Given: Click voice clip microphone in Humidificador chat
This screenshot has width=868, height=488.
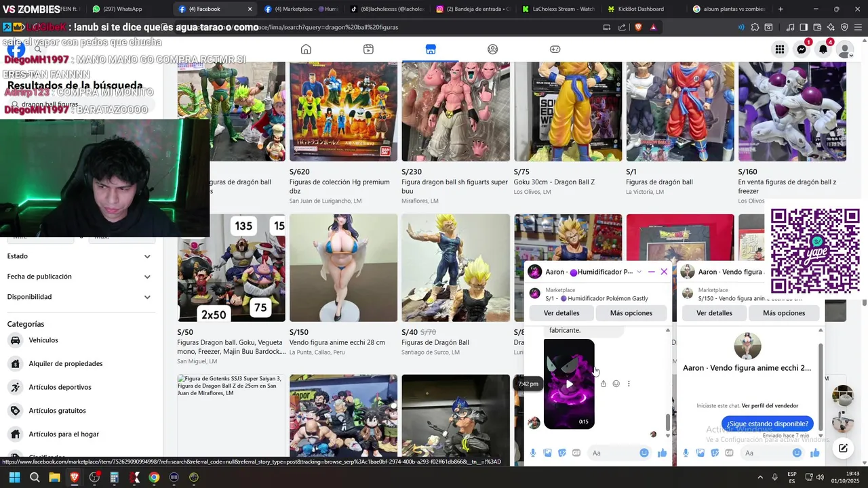Looking at the screenshot, I should click(x=534, y=453).
